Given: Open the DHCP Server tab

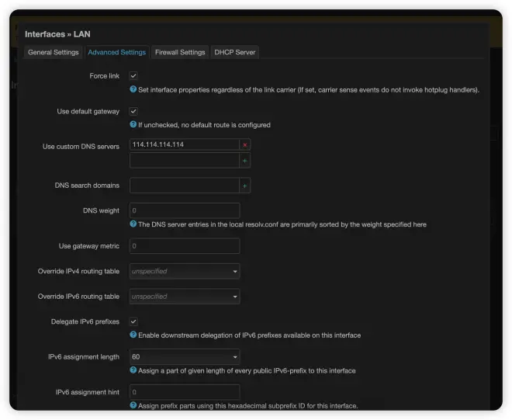Looking at the screenshot, I should [235, 52].
